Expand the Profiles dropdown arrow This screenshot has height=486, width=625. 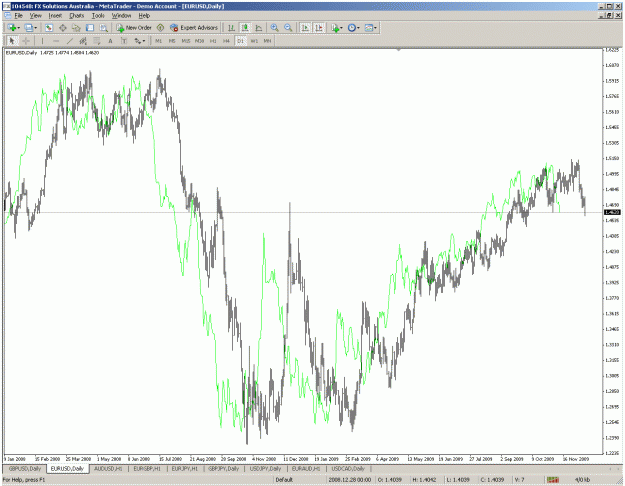(x=35, y=28)
